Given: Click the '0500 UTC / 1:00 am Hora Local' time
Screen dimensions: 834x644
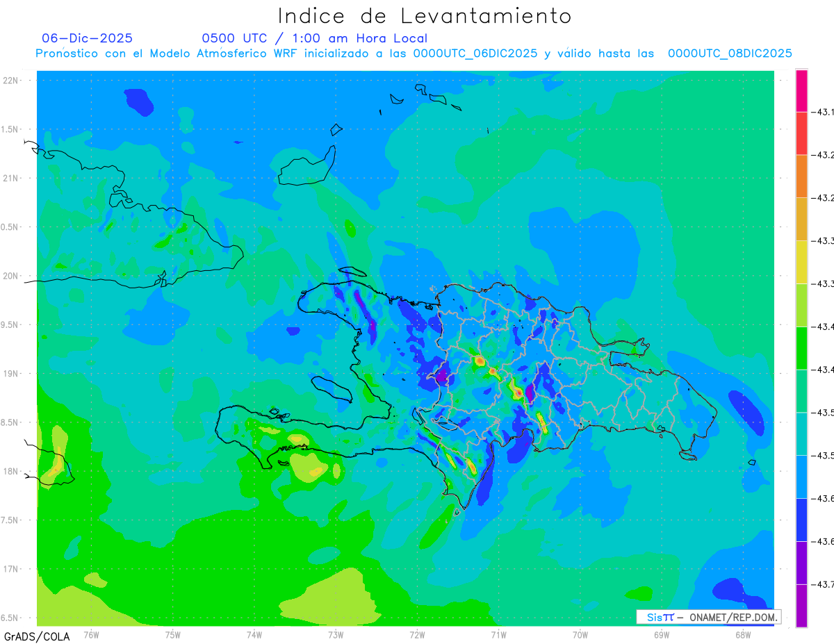Looking at the screenshot, I should (315, 38).
